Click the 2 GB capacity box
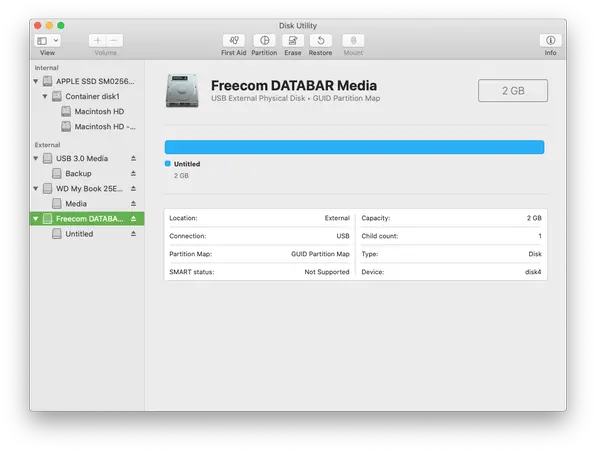Screen dimensions: 595x450 tap(513, 91)
